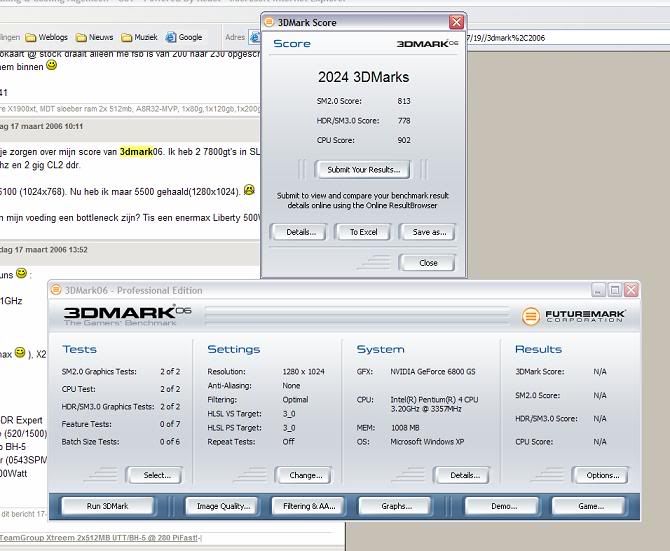The image size is (670, 551).
Task: Open Muziek favorites folder in browser
Action: [139, 37]
